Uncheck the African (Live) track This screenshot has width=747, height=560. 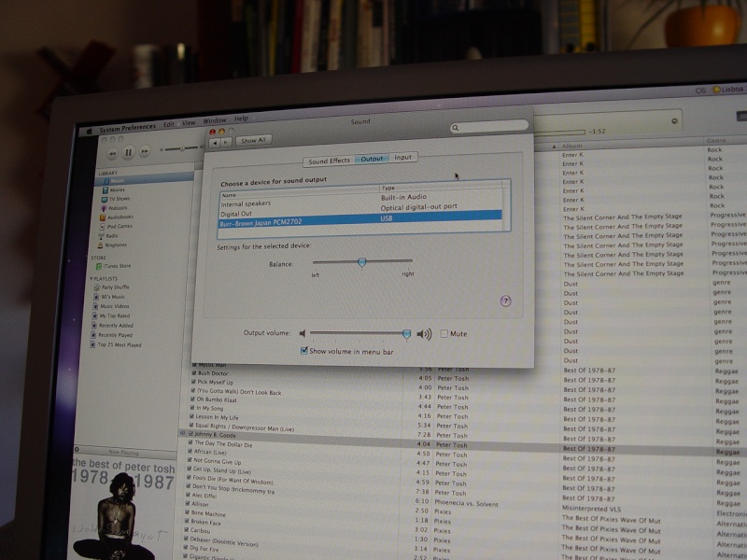click(x=190, y=451)
